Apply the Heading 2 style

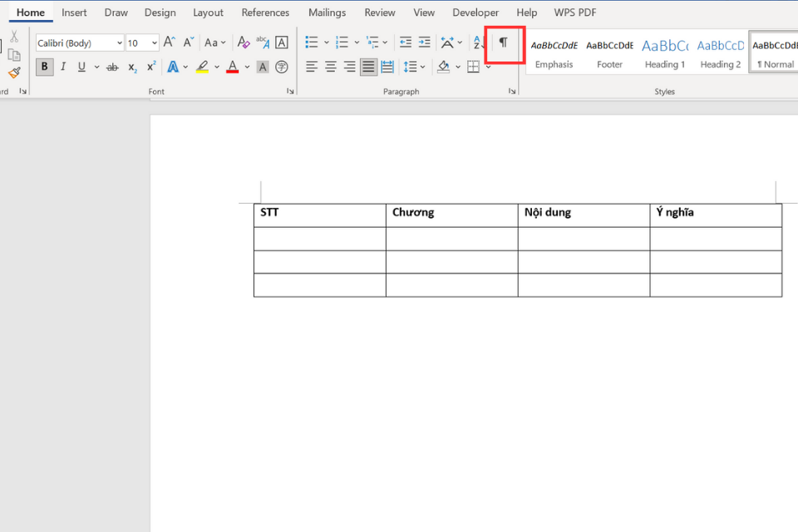coord(721,53)
